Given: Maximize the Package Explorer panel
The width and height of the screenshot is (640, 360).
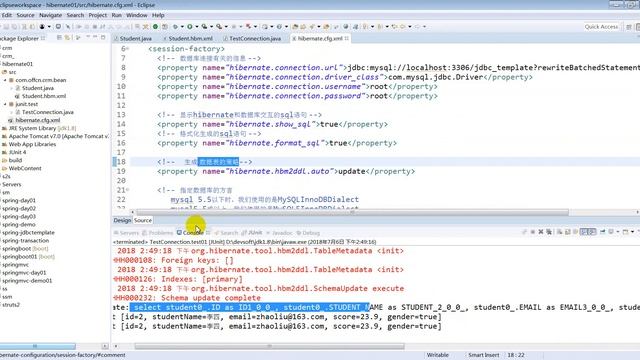Looking at the screenshot, I should coord(103,38).
